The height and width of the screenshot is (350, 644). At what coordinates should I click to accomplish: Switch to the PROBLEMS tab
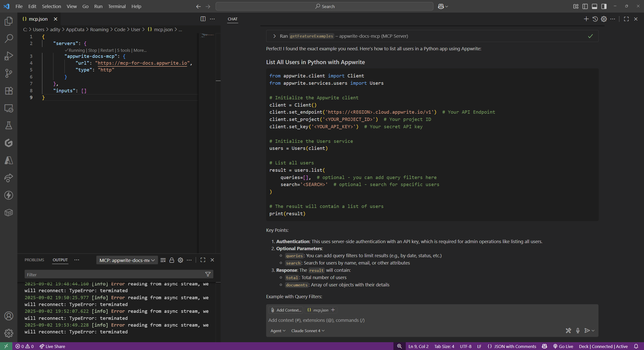pos(34,260)
